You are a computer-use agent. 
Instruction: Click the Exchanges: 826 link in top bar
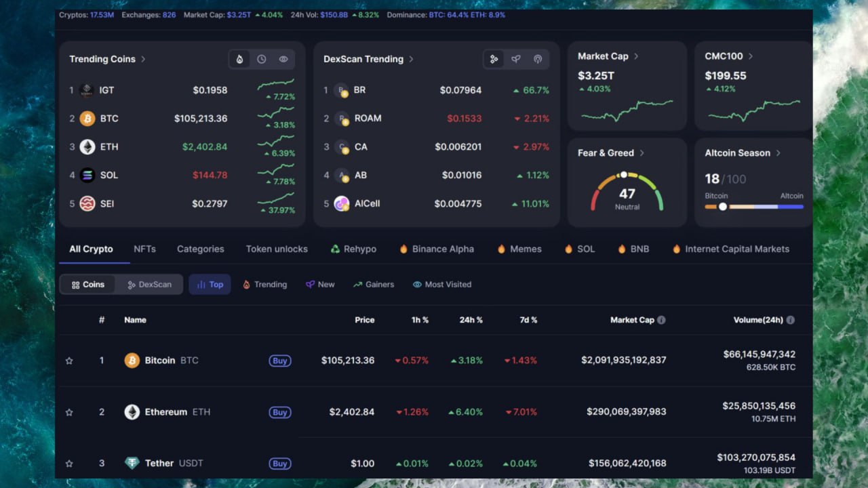[149, 15]
